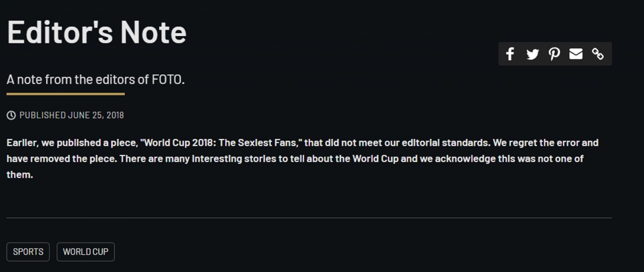Image resolution: width=644 pixels, height=272 pixels.
Task: Select the subtitle about editors of FOTO
Action: (x=96, y=80)
